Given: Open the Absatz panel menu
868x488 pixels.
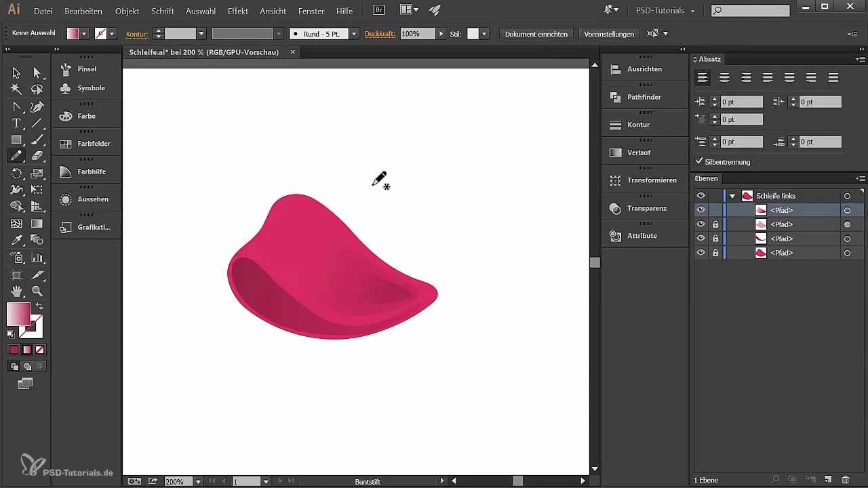Looking at the screenshot, I should coord(861,60).
